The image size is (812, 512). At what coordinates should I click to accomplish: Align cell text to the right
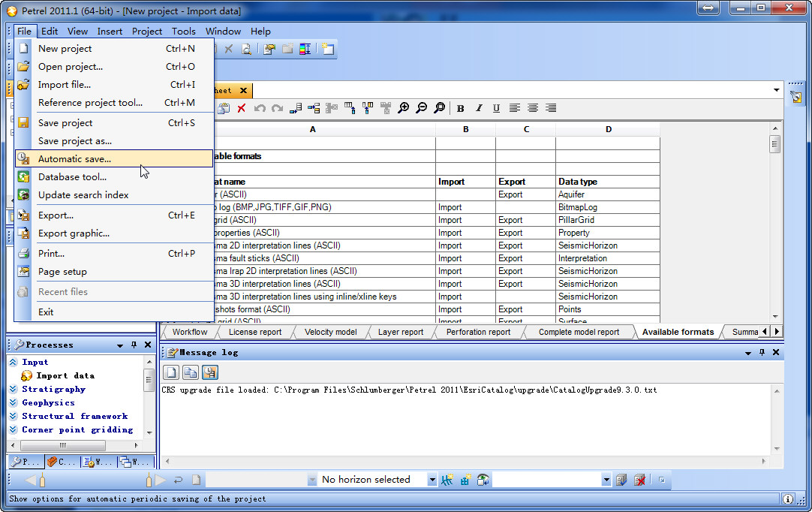pyautogui.click(x=551, y=108)
